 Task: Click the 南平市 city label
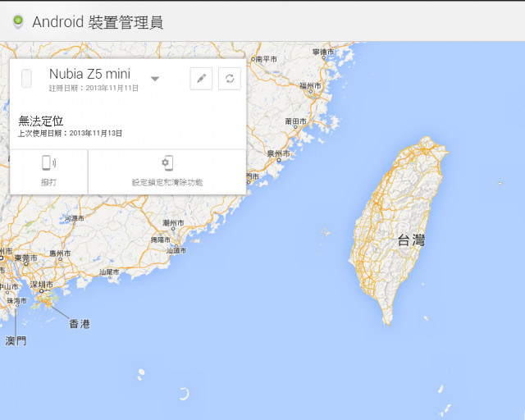(266, 59)
